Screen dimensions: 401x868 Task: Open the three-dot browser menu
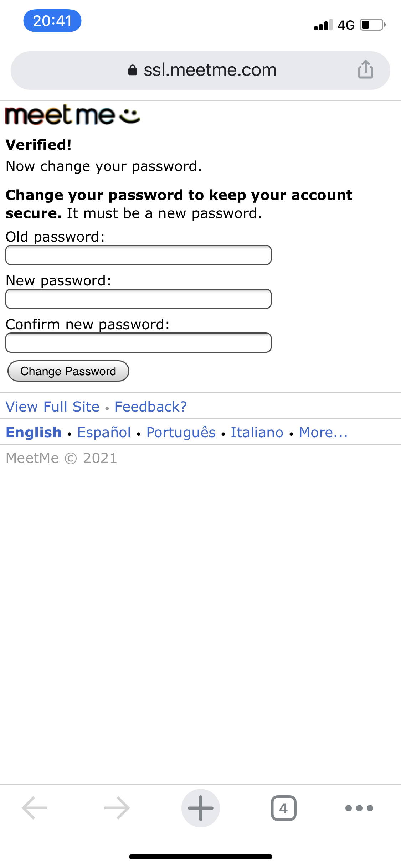coord(359,808)
